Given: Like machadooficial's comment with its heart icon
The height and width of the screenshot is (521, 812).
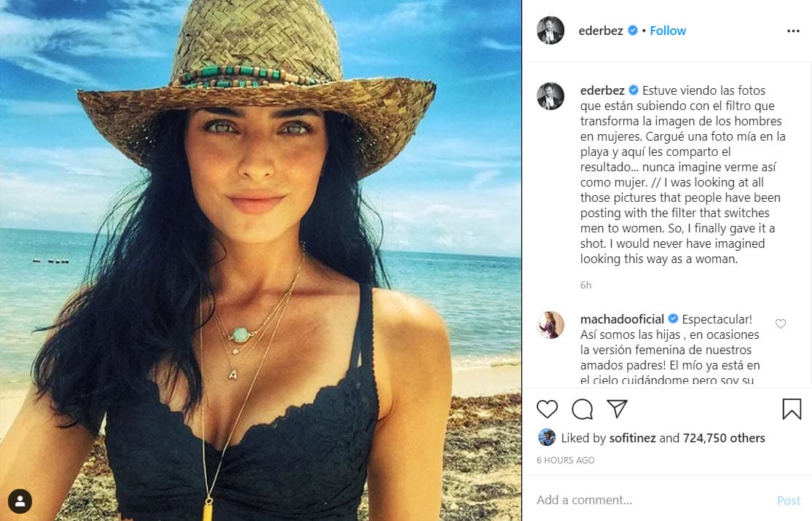Looking at the screenshot, I should point(780,324).
